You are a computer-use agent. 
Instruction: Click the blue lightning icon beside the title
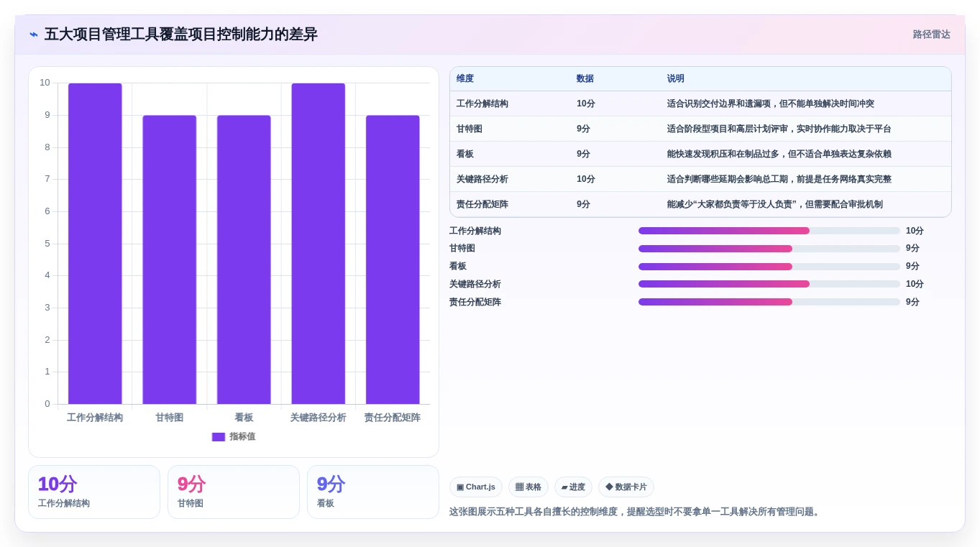pos(34,35)
